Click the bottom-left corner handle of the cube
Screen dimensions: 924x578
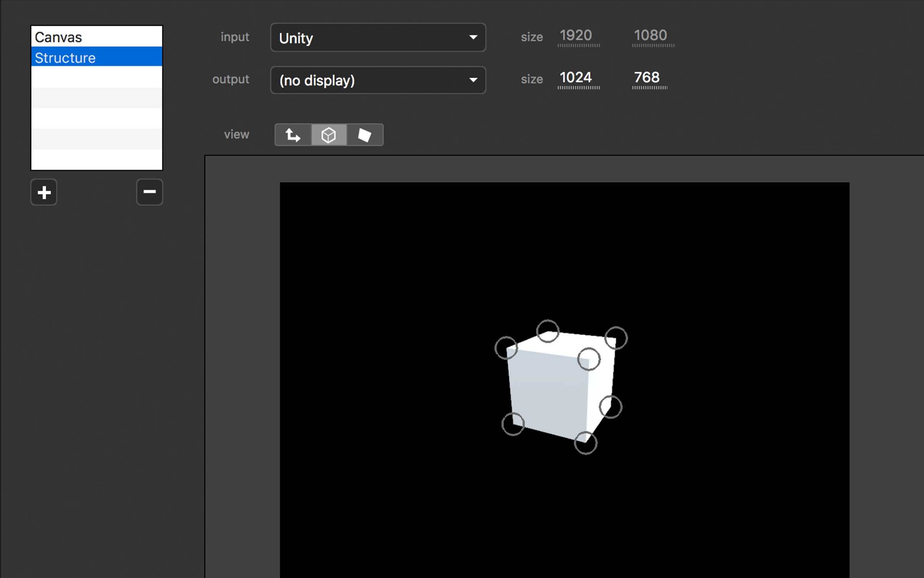click(513, 424)
